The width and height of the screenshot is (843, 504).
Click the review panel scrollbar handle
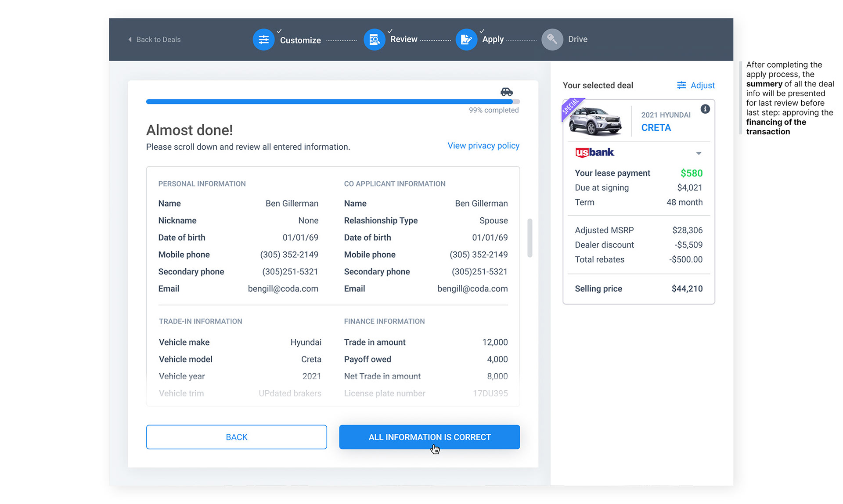[x=530, y=238]
